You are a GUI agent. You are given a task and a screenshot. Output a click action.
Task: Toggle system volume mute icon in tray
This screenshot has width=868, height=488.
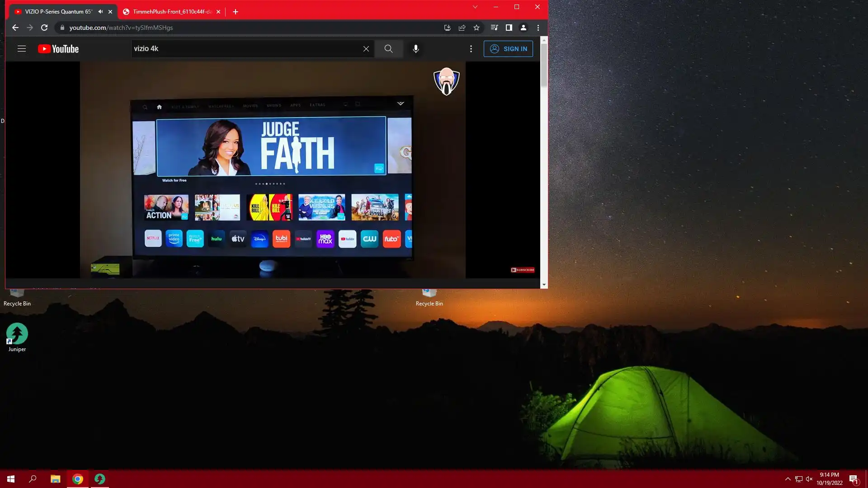(809, 479)
